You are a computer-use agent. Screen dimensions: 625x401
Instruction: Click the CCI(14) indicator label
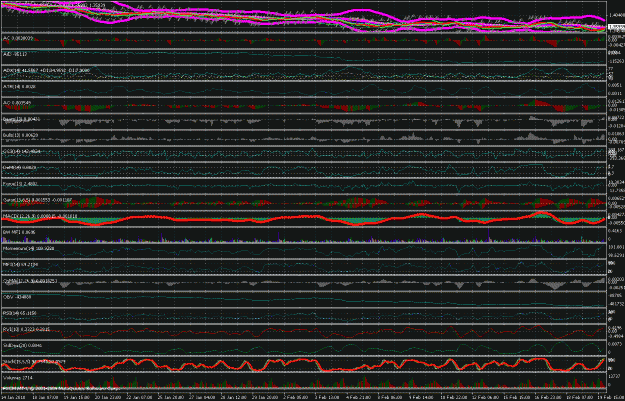coord(22,151)
